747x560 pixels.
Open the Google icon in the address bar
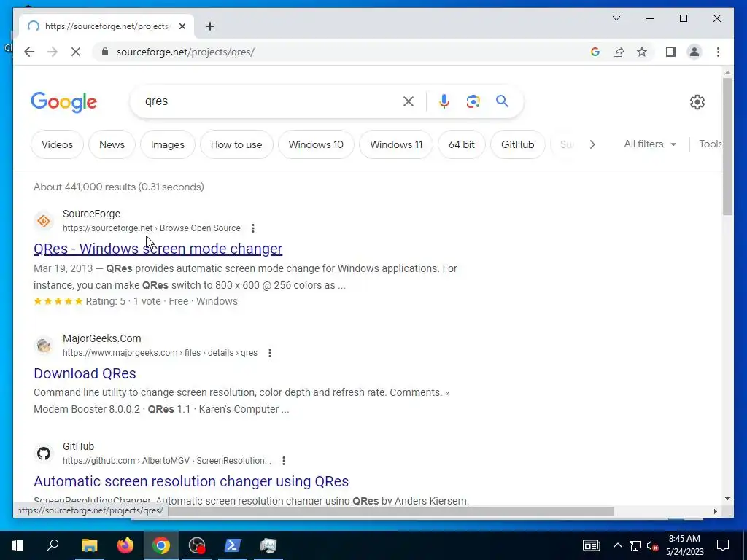(x=595, y=52)
